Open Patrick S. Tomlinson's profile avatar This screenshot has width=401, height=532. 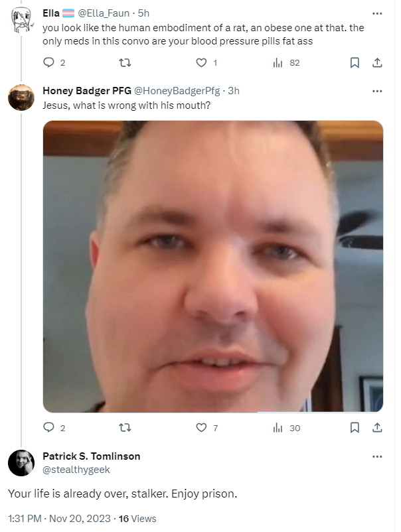pyautogui.click(x=21, y=463)
